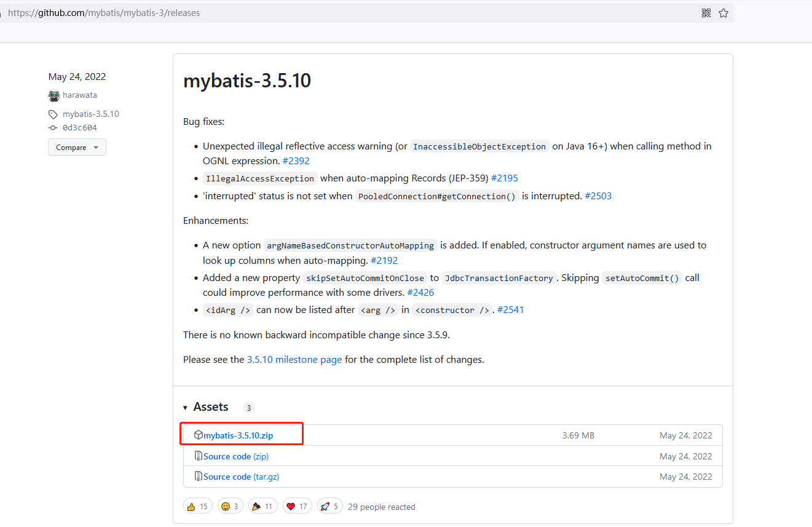The image size is (812, 527).
Task: Open issue #2195
Action: click(505, 178)
